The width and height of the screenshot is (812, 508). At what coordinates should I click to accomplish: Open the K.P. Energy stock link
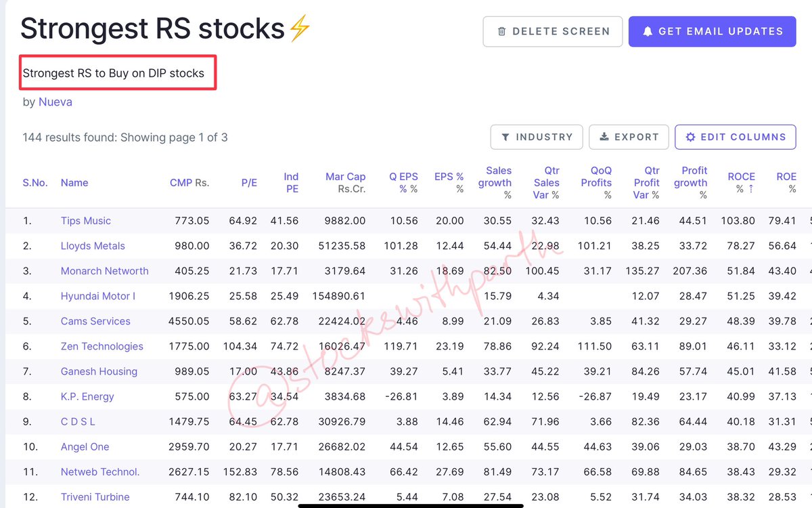(87, 396)
